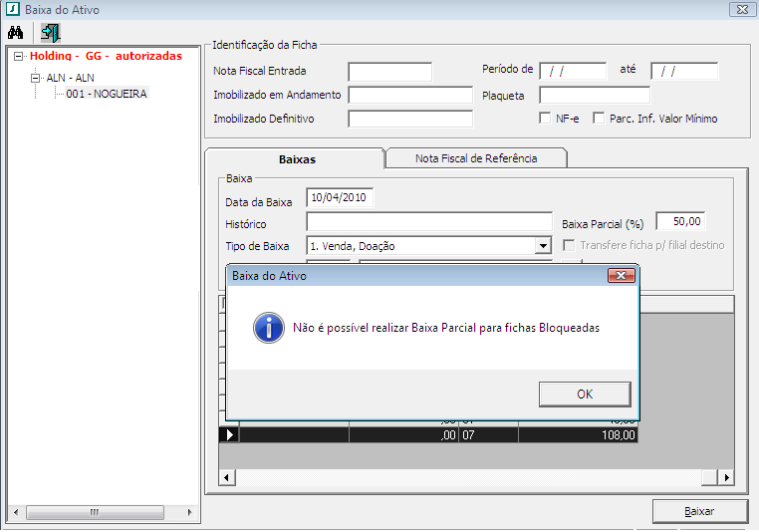Click the binoculars search icon
The width and height of the screenshot is (759, 532).
[16, 33]
